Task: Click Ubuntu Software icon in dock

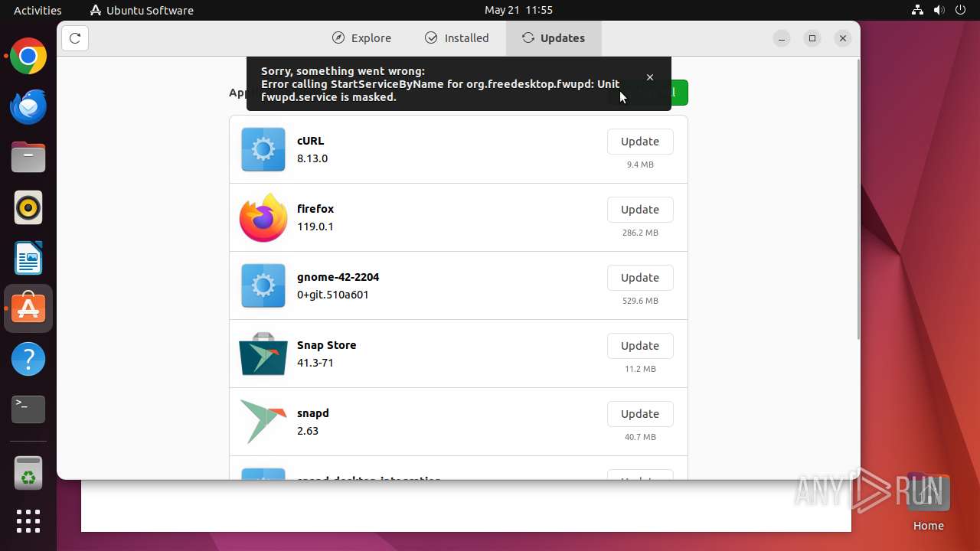Action: 28,308
